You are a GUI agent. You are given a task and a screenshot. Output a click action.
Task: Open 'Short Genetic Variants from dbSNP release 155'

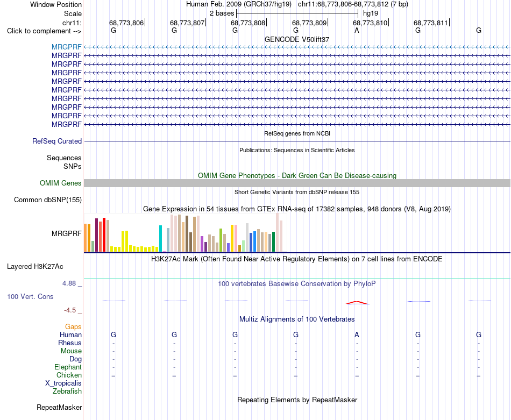click(297, 192)
